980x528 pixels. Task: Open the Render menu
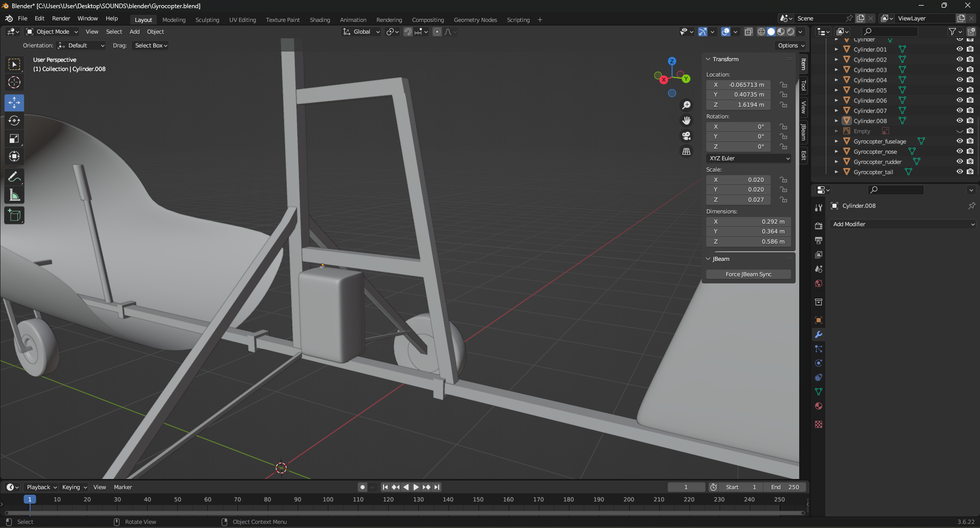coord(61,18)
